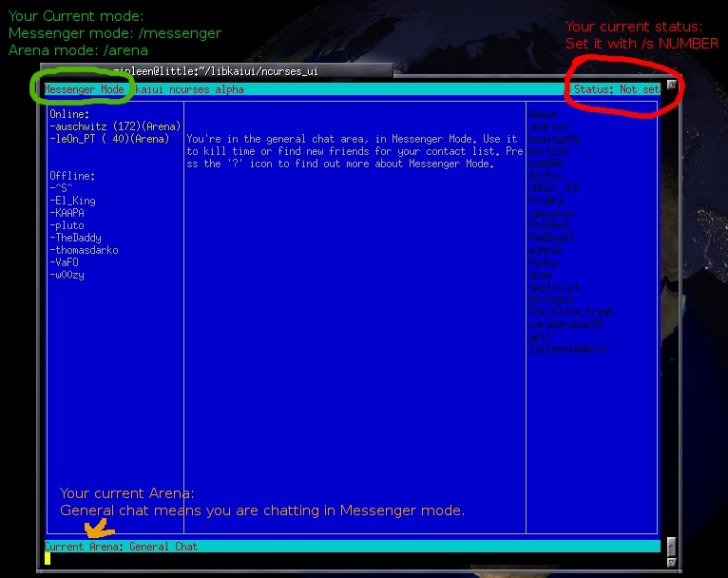728x578 pixels.
Task: Click the 'Messenger Mode' indicator text
Action: click(84, 89)
